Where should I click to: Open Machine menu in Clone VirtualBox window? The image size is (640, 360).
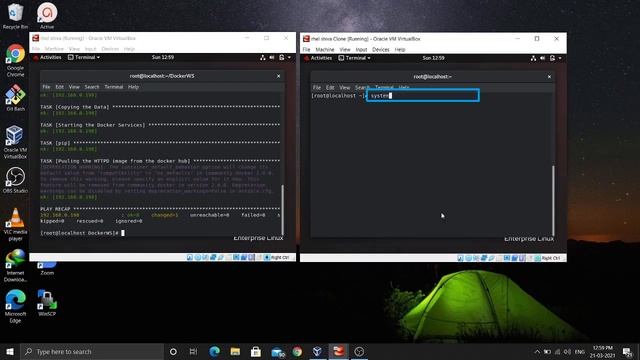tap(325, 49)
